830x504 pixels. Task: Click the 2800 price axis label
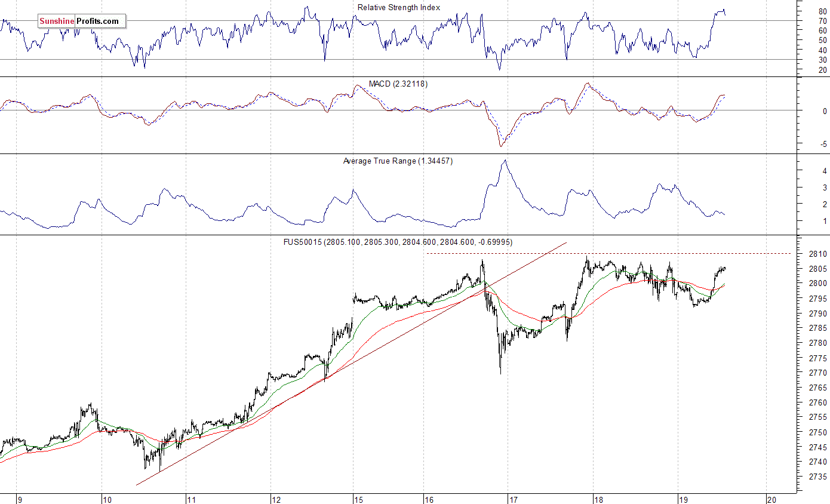tap(819, 284)
